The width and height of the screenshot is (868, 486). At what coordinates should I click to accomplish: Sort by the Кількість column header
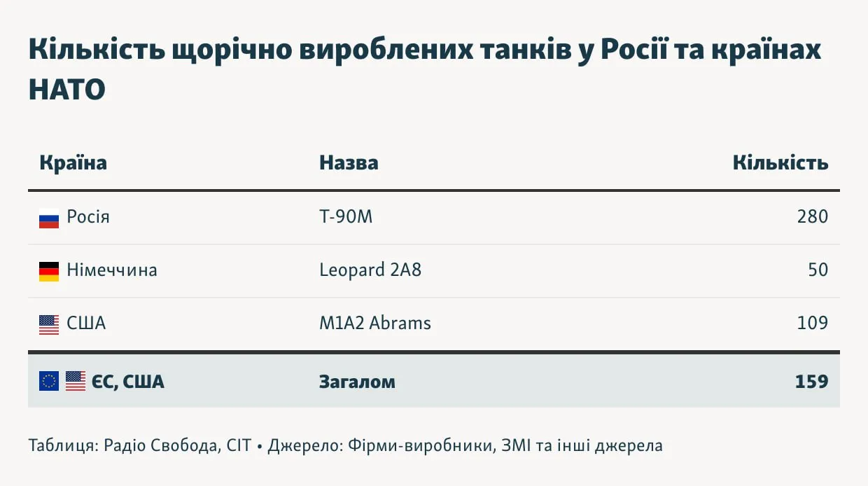coord(780,163)
